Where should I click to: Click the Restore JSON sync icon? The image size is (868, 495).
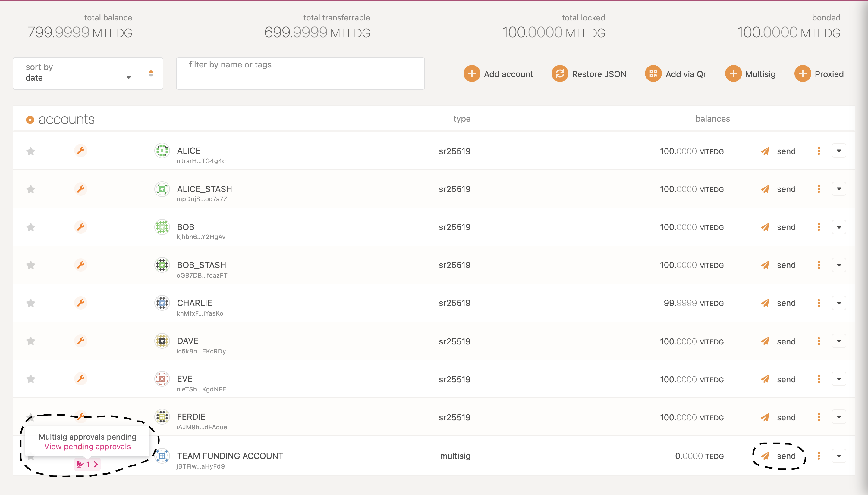point(560,74)
